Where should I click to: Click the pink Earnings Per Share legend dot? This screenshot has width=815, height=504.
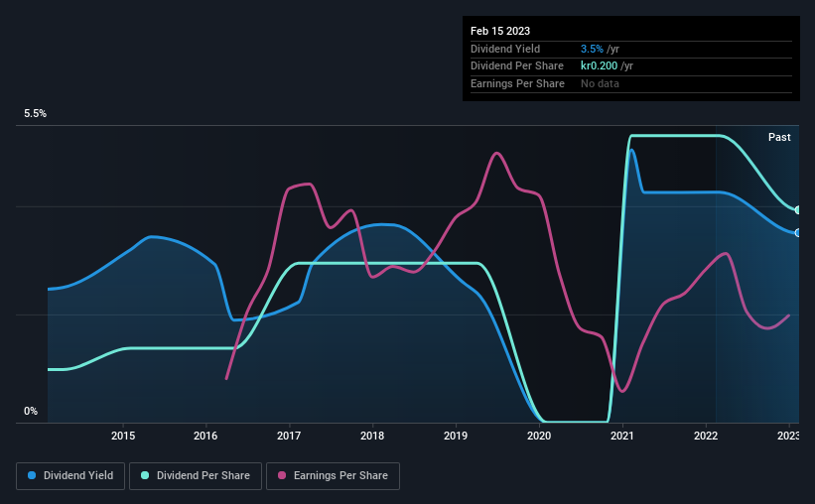pyautogui.click(x=282, y=475)
